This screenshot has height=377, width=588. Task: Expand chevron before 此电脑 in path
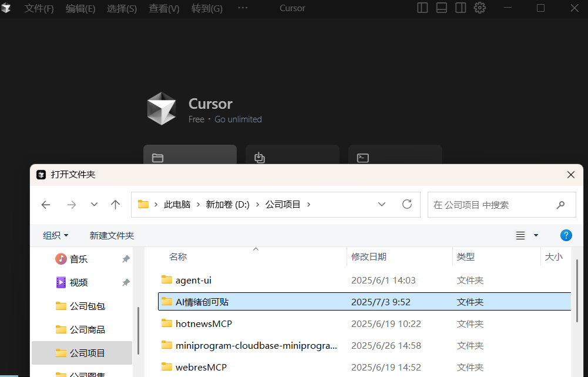[156, 205]
